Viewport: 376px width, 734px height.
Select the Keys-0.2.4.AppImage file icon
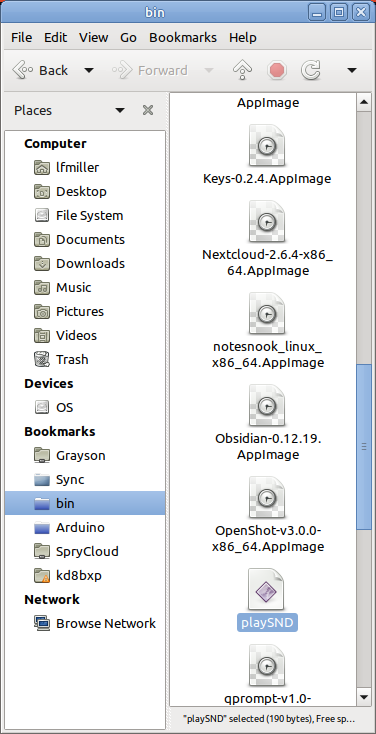point(267,145)
